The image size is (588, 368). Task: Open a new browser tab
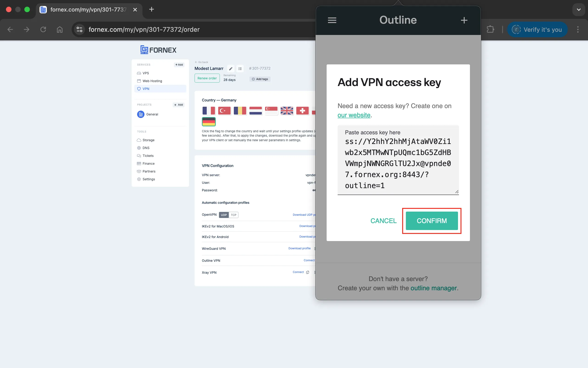point(152,9)
